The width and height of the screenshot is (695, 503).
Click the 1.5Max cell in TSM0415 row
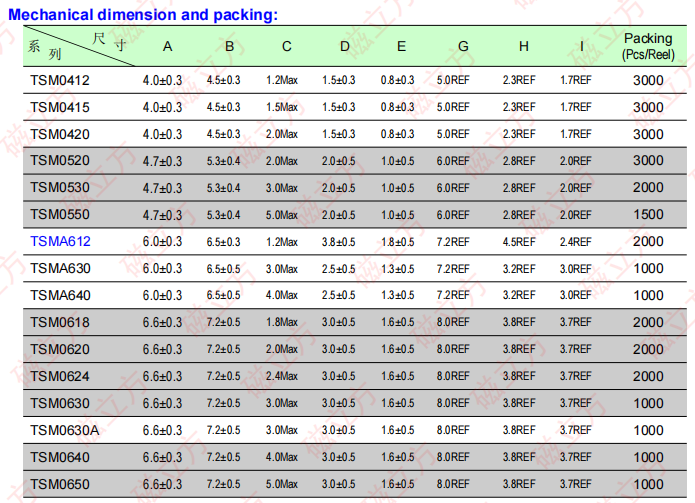(x=281, y=106)
